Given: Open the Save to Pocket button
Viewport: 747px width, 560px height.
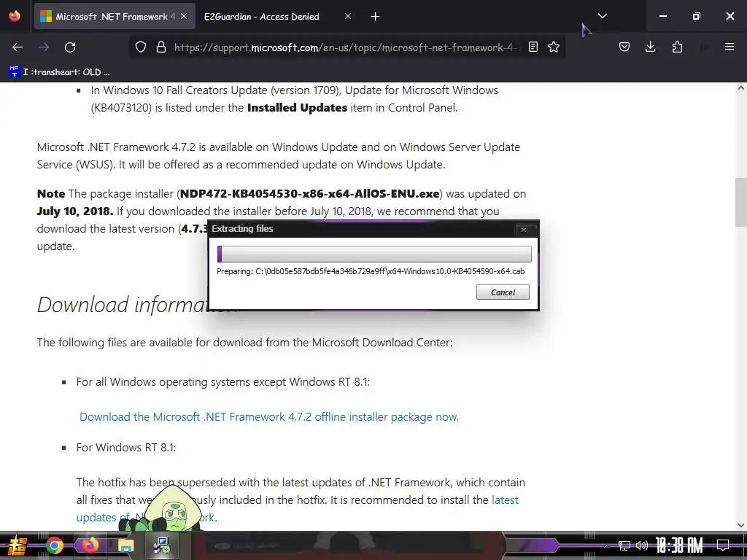Looking at the screenshot, I should (x=624, y=47).
